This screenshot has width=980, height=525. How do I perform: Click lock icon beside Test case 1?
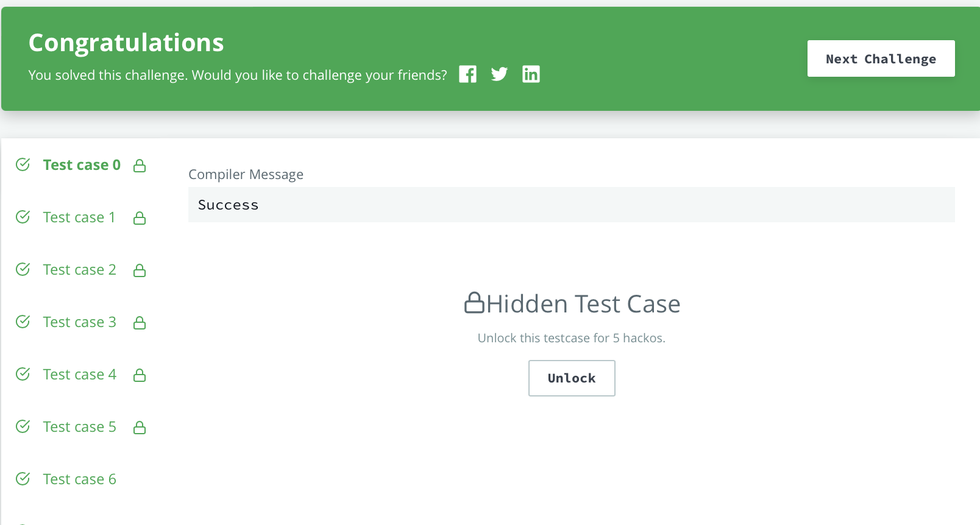(x=140, y=218)
